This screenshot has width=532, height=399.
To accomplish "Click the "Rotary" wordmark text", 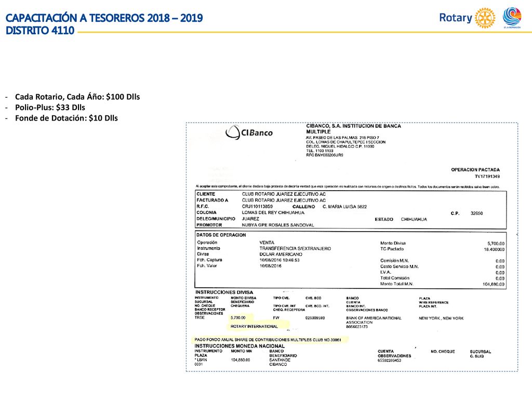I will click(455, 18).
